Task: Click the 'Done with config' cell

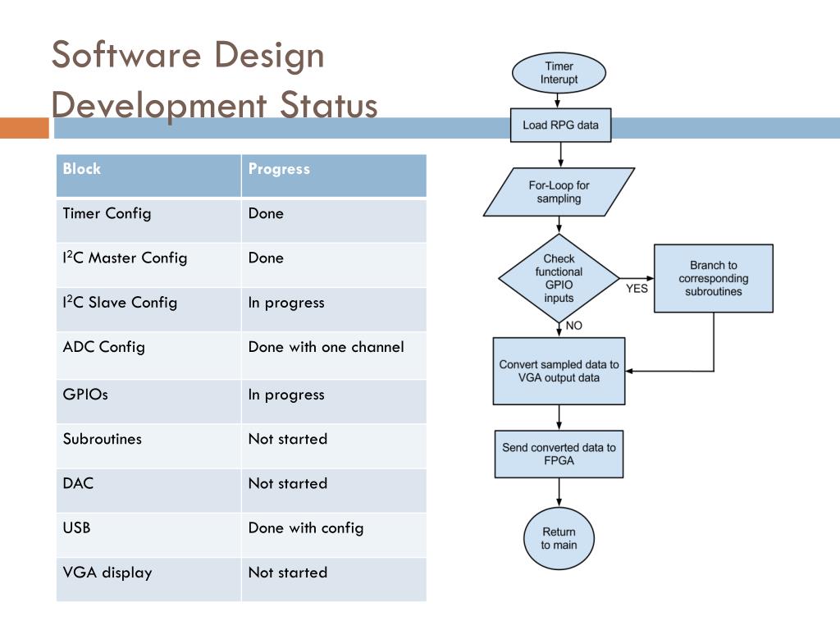Action: (334, 535)
